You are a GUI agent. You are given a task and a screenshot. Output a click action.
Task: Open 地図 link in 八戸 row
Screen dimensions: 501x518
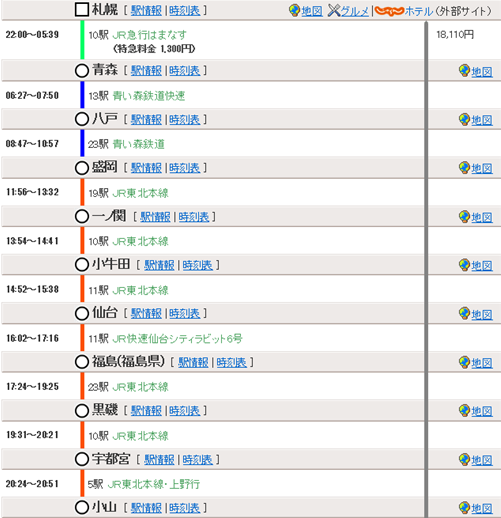(482, 120)
